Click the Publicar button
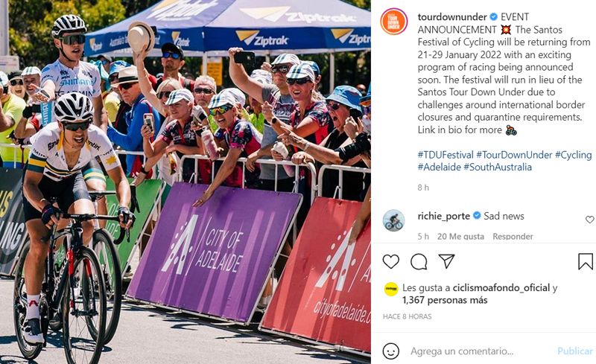This screenshot has height=364, width=596. point(574,351)
